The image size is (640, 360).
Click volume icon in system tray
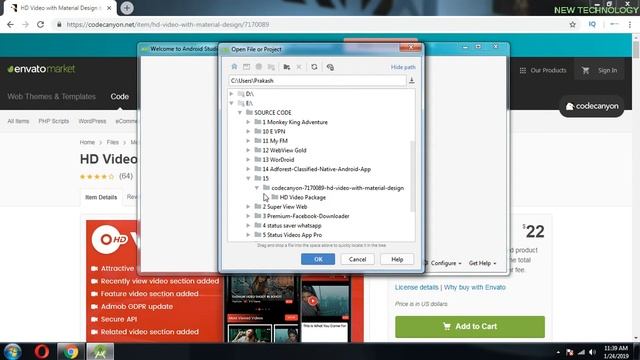click(592, 352)
